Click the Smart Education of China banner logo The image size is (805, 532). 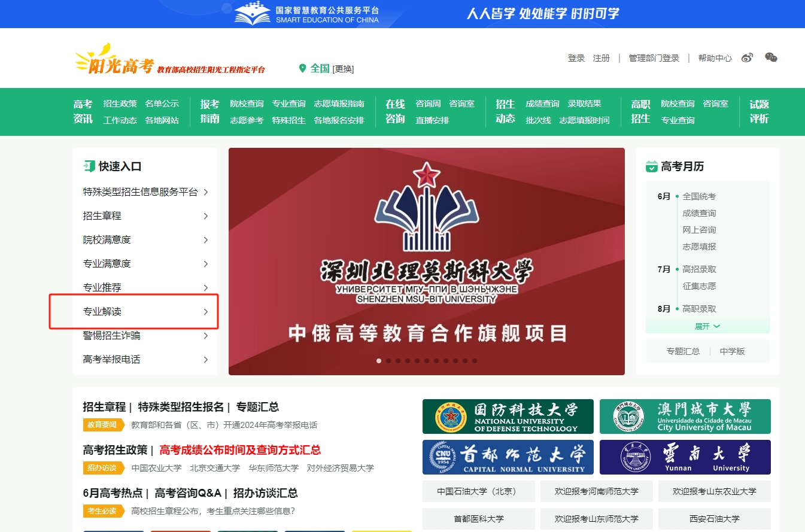306,14
